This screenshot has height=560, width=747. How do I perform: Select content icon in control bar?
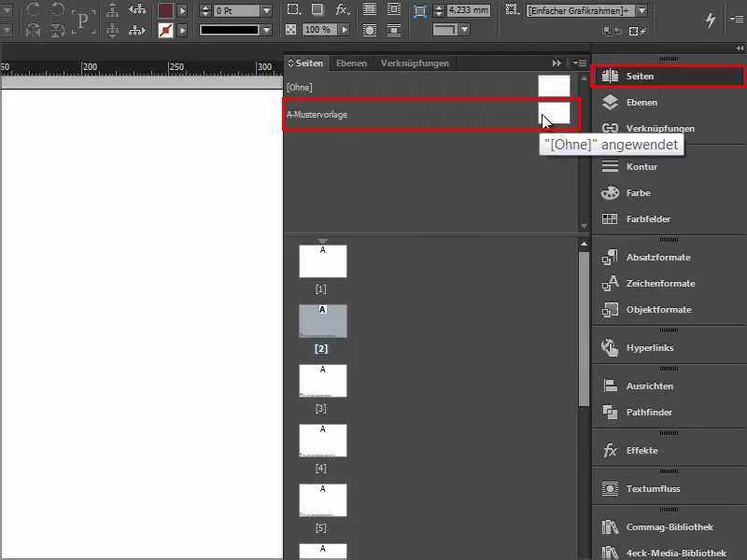pos(112,31)
